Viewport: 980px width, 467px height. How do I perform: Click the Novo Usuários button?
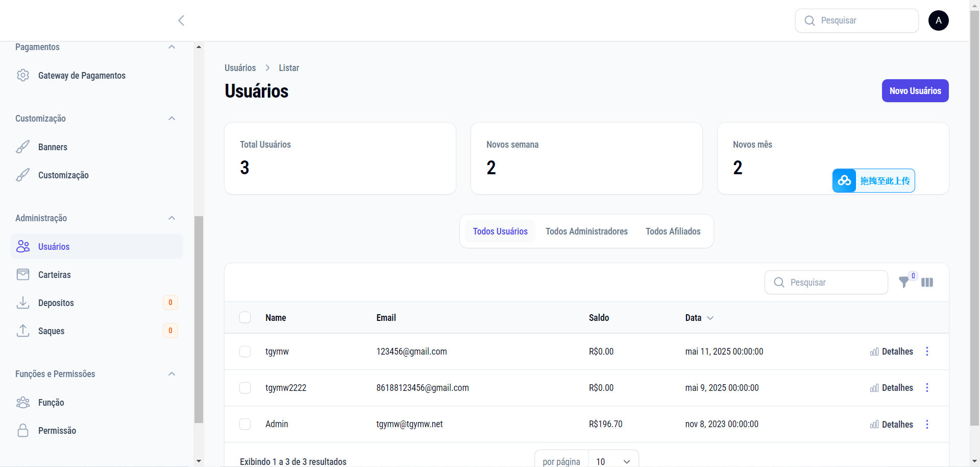pos(915,91)
